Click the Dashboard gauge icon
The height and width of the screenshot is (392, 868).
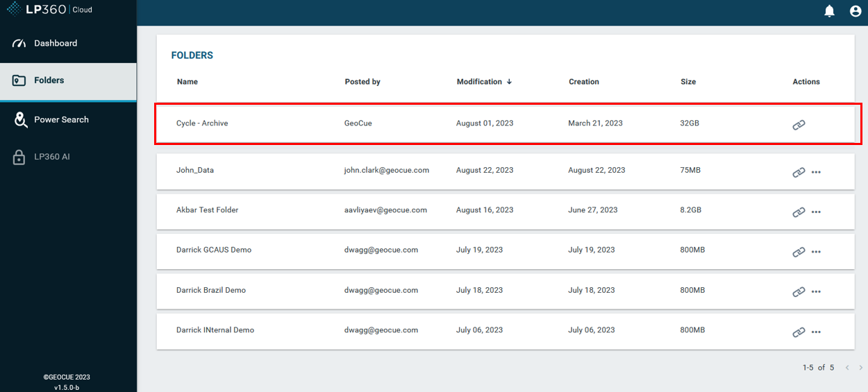pyautogui.click(x=19, y=43)
